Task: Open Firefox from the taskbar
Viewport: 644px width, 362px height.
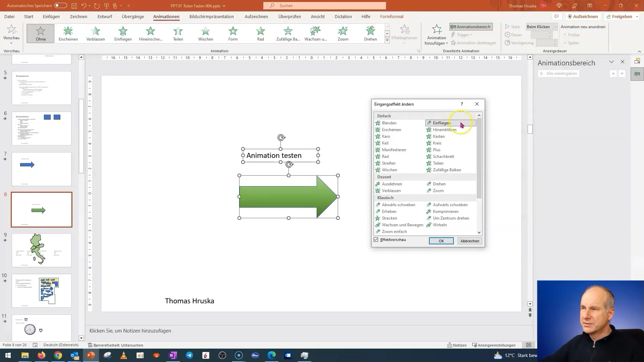Action: tap(42, 355)
